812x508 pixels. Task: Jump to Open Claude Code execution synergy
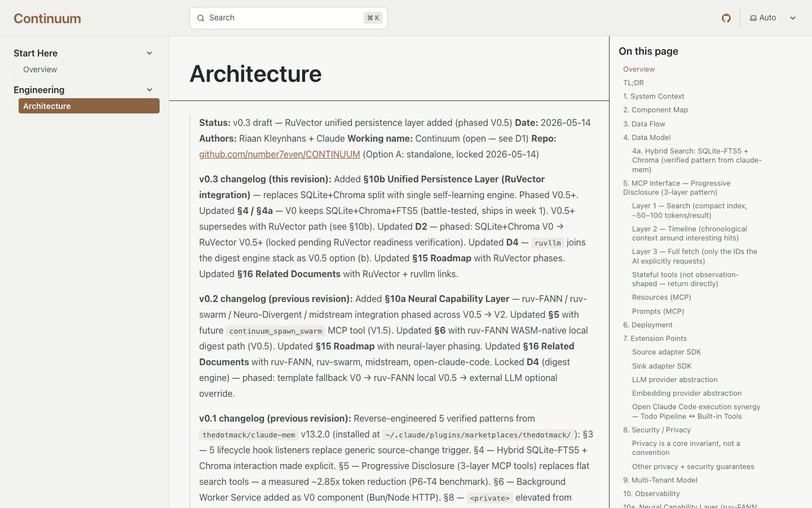696,411
